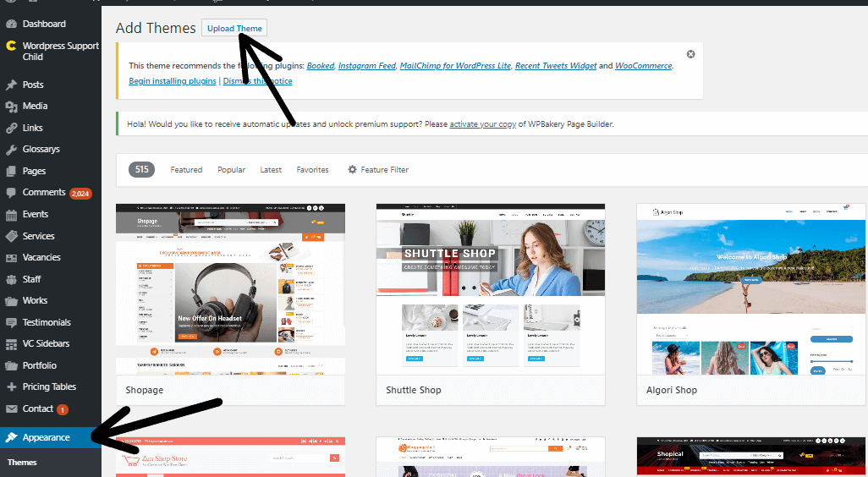The height and width of the screenshot is (477, 868).
Task: Select the Algori Shop theme thumbnail
Action: [x=752, y=289]
